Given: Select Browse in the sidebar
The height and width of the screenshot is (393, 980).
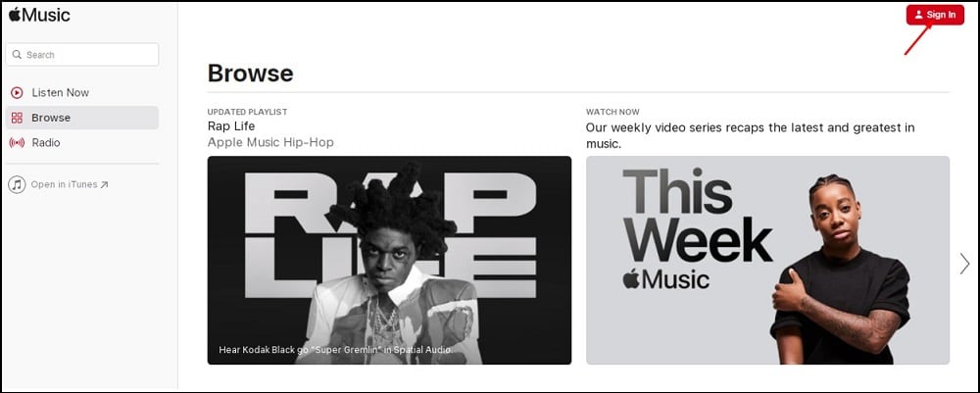Looking at the screenshot, I should pos(82,118).
